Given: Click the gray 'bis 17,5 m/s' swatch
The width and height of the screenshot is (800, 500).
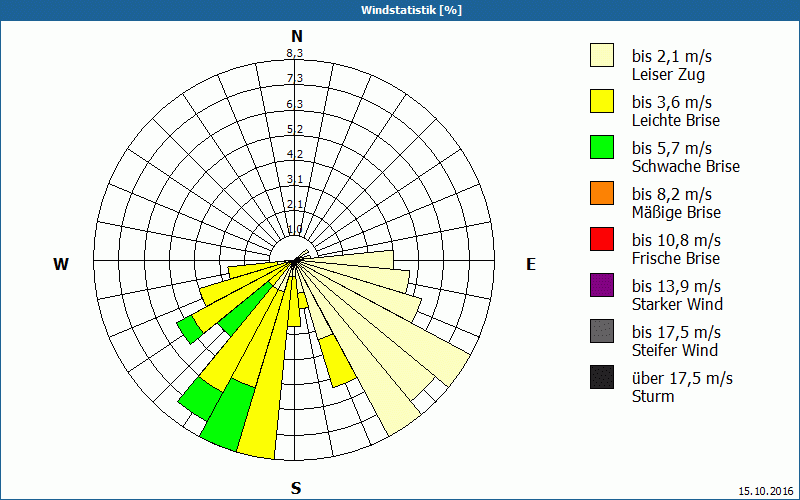Looking at the screenshot, I should point(602,331).
